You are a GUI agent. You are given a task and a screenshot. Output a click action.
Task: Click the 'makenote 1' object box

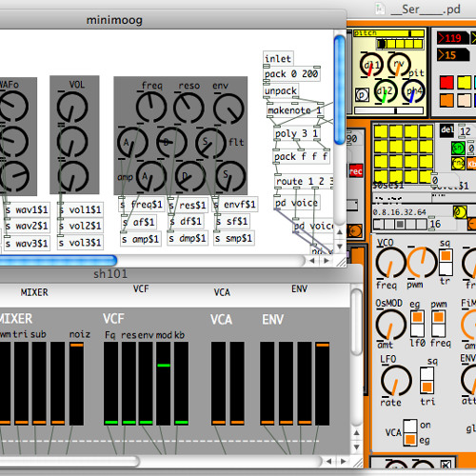[295, 110]
